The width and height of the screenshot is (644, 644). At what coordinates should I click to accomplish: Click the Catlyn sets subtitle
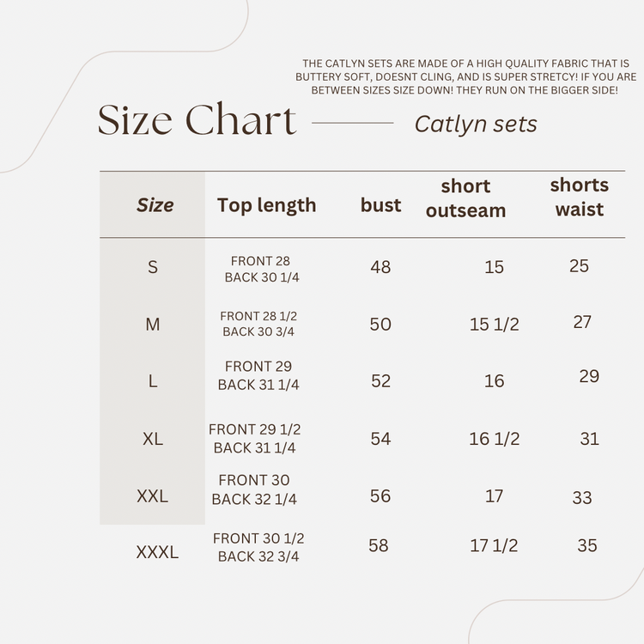point(476,125)
